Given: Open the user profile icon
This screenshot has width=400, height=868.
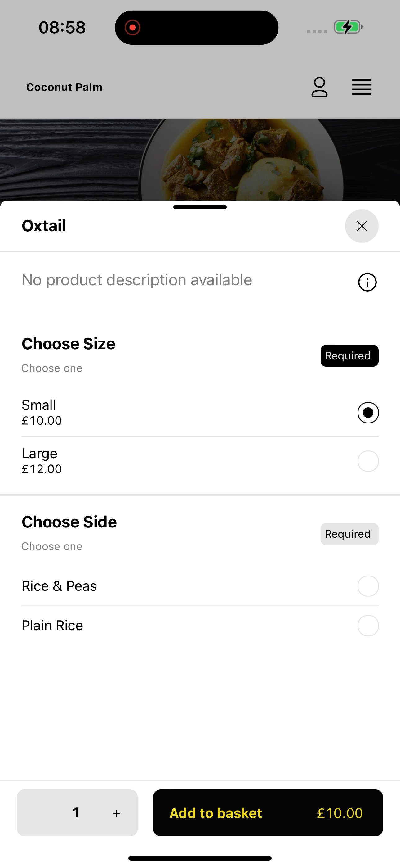Looking at the screenshot, I should tap(319, 87).
